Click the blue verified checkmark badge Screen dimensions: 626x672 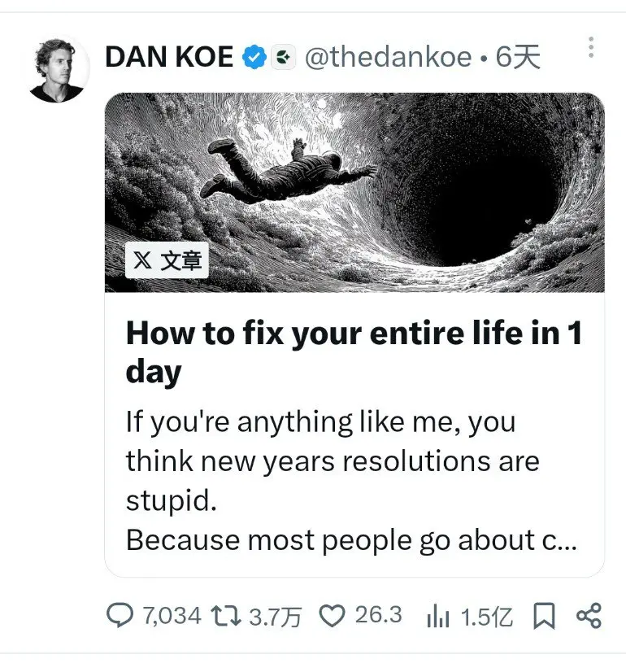coord(254,57)
